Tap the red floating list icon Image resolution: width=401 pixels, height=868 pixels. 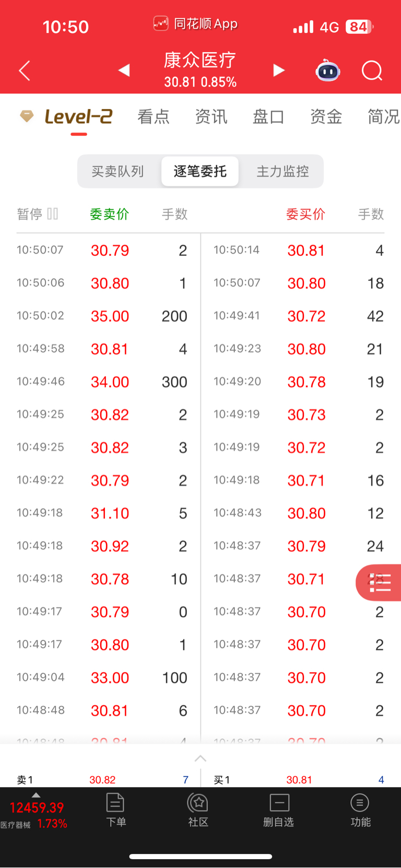[x=379, y=582]
